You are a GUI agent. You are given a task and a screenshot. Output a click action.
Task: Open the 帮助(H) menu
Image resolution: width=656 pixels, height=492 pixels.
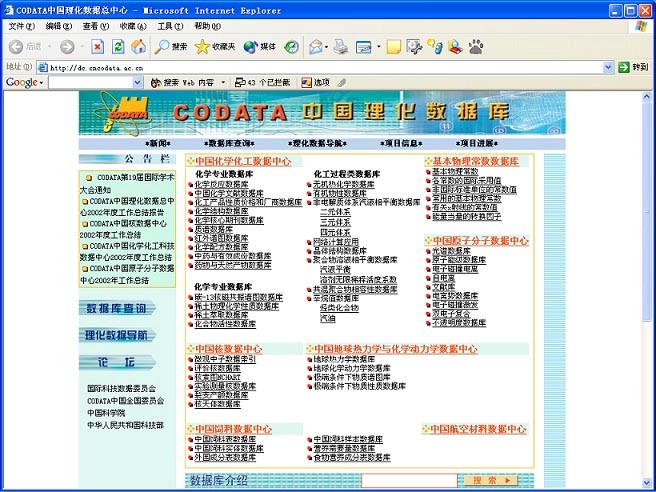(208, 26)
